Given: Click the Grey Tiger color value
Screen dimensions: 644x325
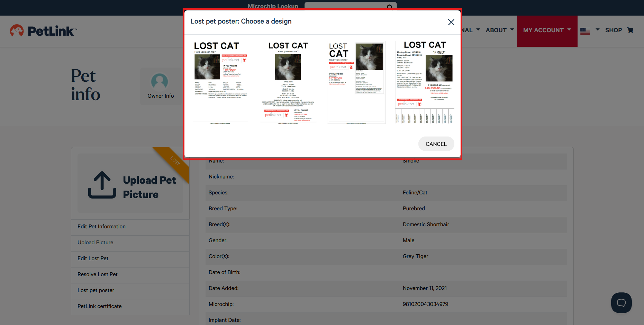Looking at the screenshot, I should 415,256.
